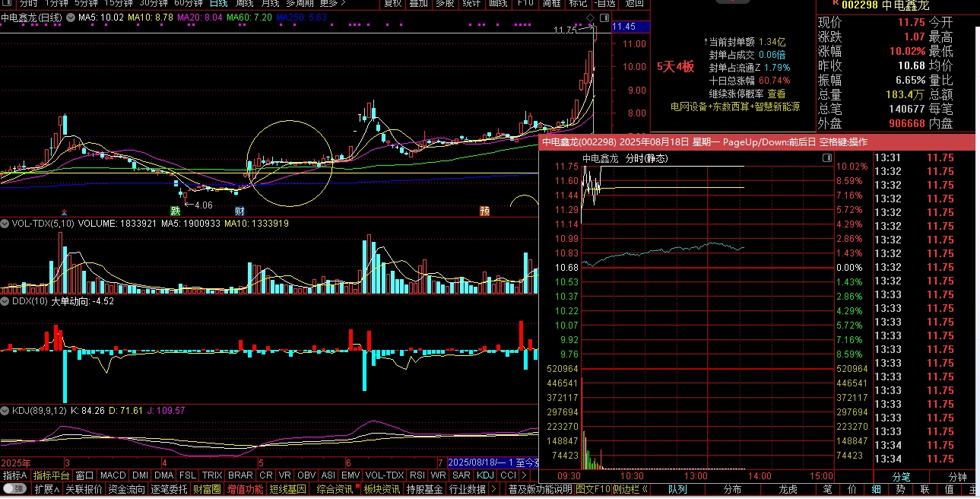Click the 统计 statistics toolbar button
Screen dimensions: 980x499
[471, 3]
